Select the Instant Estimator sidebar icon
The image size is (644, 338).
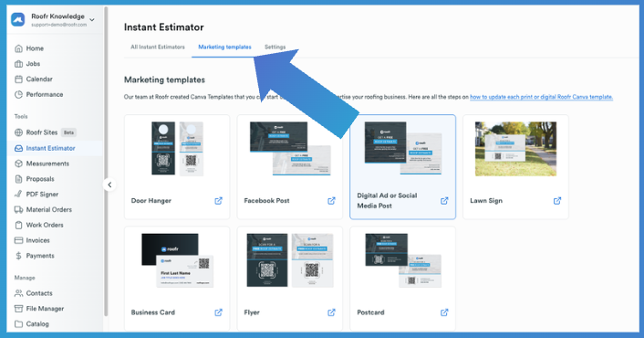pos(18,148)
